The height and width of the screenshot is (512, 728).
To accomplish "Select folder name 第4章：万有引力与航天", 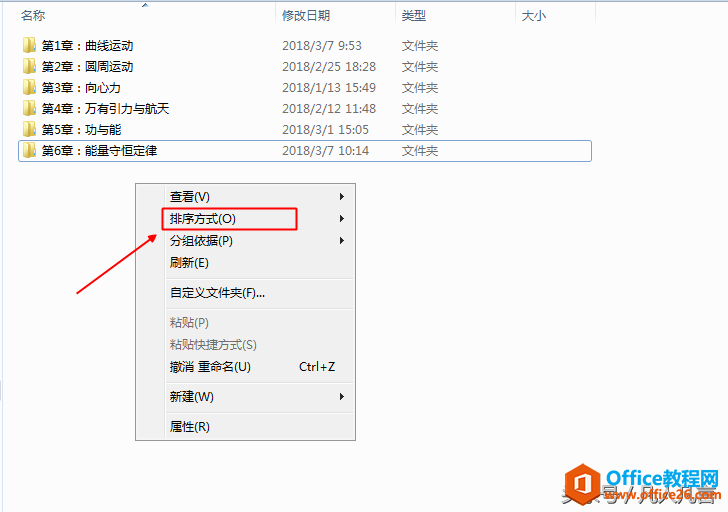I will coord(105,108).
